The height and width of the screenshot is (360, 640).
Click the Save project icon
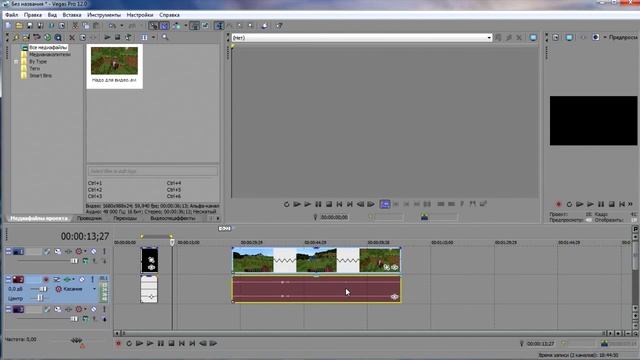point(29,26)
